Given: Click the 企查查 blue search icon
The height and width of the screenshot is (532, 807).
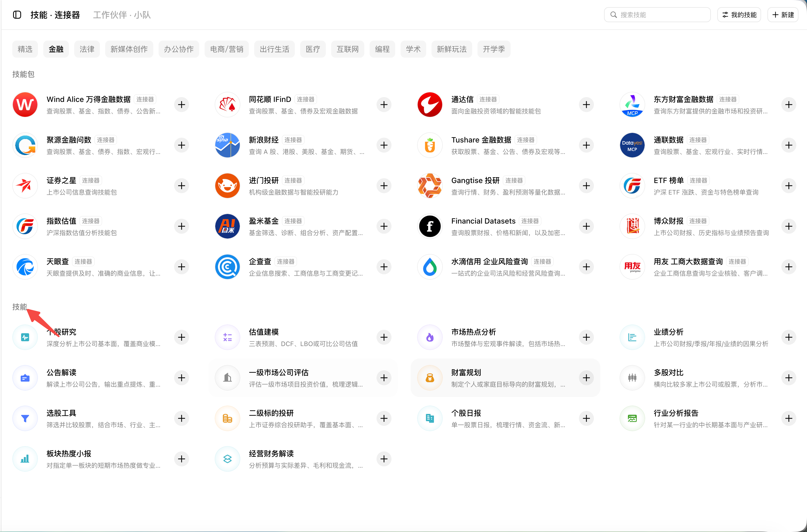Looking at the screenshot, I should point(228,267).
